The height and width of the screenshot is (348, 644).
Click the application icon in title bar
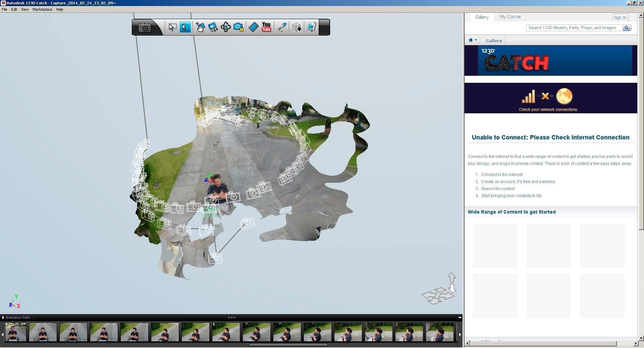3,3
